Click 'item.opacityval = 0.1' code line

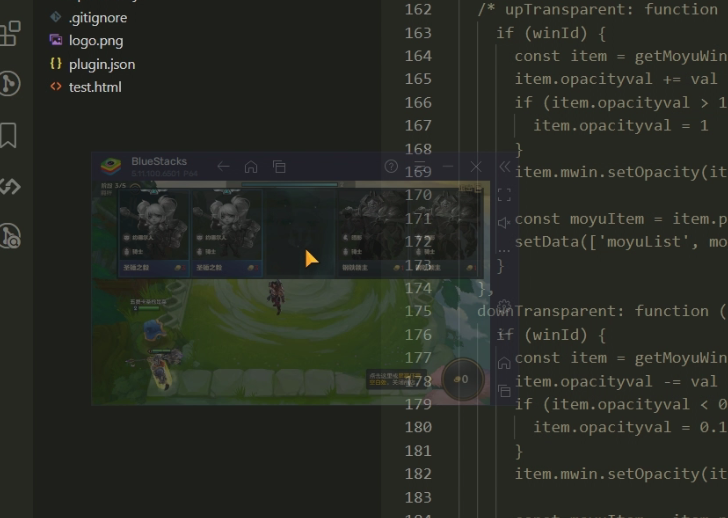tap(630, 427)
